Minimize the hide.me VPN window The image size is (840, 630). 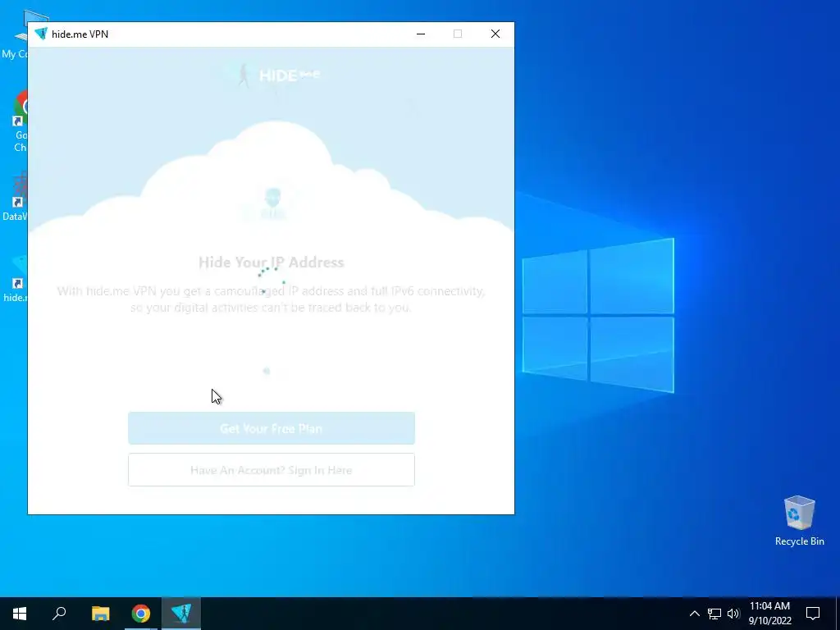pos(421,34)
